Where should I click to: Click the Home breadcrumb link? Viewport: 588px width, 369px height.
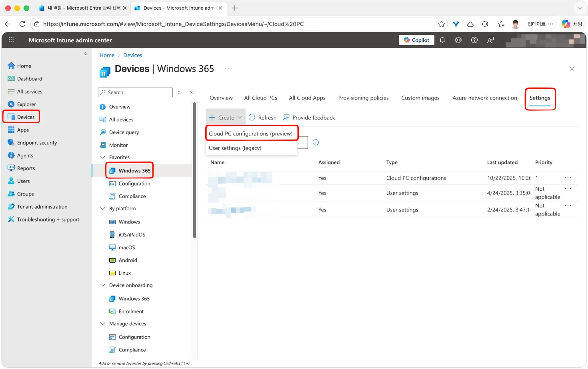point(107,55)
